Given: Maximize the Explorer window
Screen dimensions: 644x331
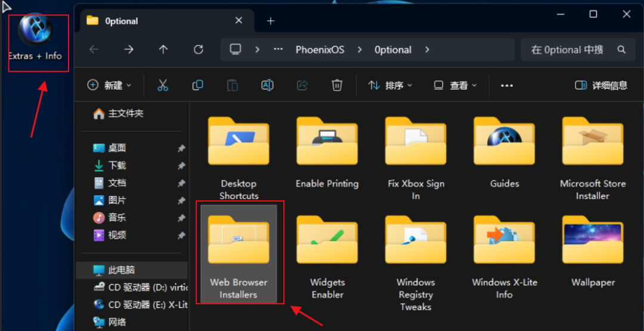Looking at the screenshot, I should pos(593,14).
